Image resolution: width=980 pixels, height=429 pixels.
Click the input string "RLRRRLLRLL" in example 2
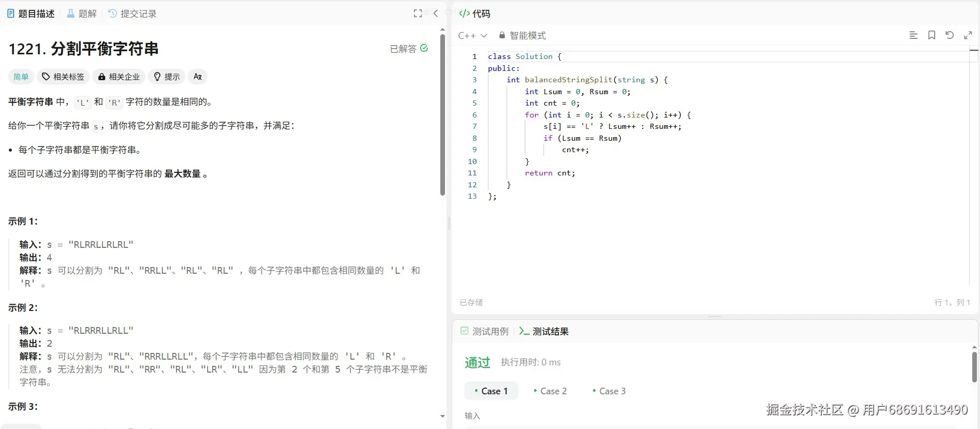tap(101, 331)
